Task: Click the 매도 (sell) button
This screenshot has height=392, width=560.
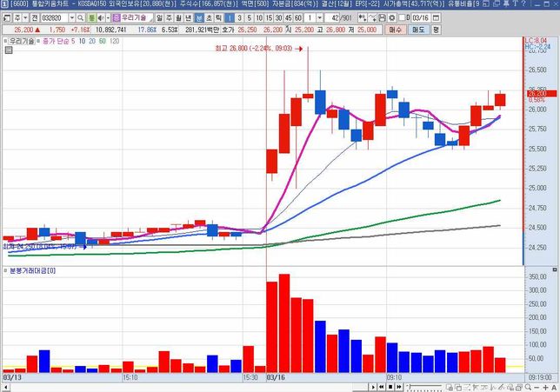Action: (x=417, y=30)
